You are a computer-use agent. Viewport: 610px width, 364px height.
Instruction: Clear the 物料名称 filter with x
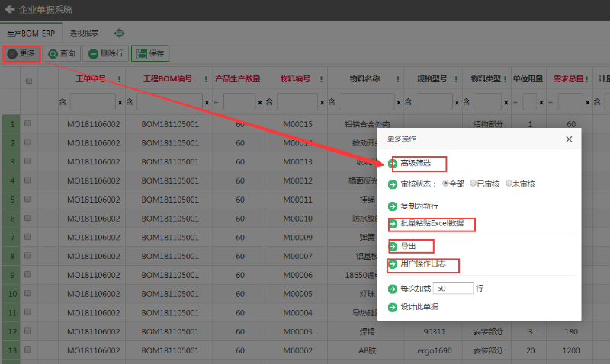click(399, 102)
